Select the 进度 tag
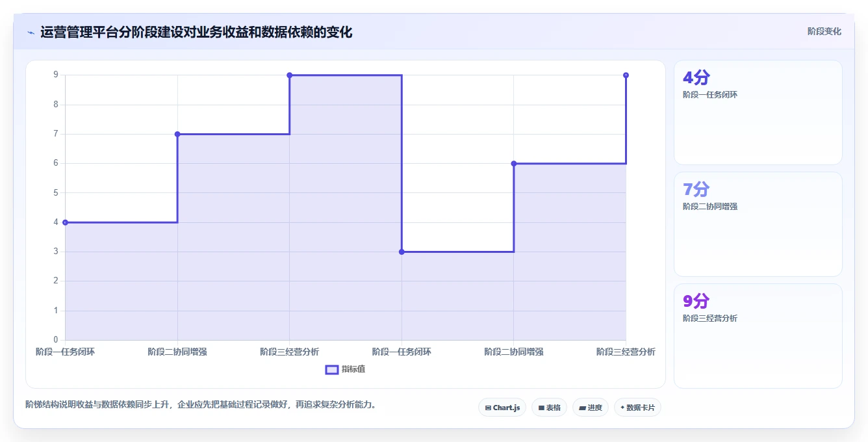Screen dimensions: 868x442 pyautogui.click(x=591, y=408)
